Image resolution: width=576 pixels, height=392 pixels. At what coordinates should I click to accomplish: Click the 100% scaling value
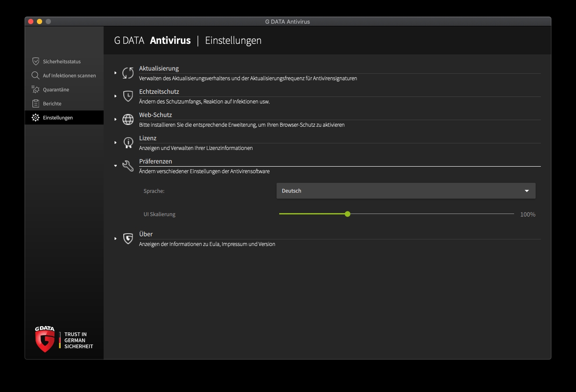pos(528,214)
